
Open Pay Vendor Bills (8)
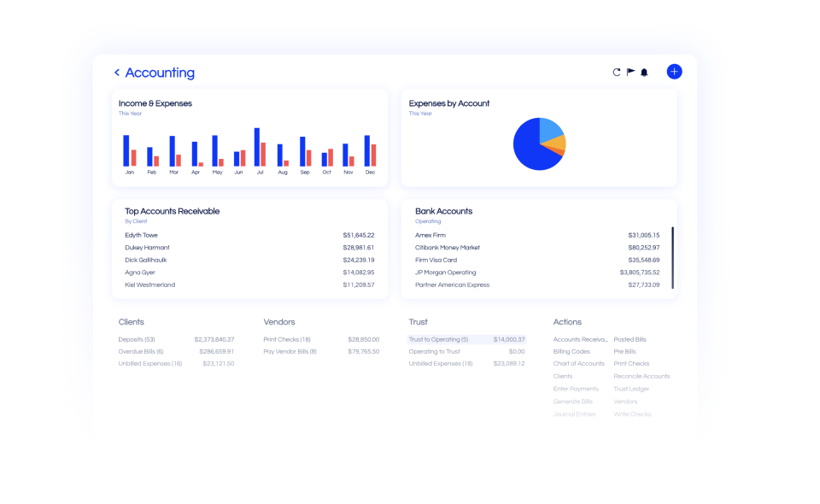[290, 351]
